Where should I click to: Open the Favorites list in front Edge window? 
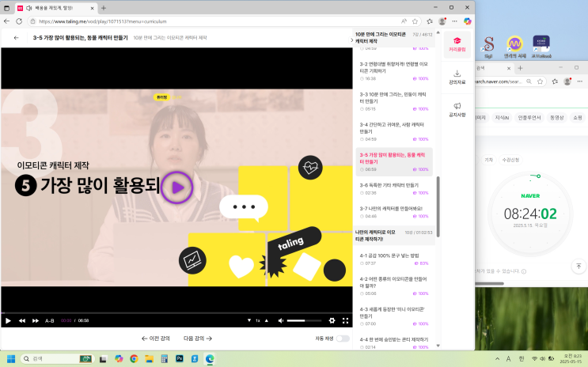tap(430, 21)
